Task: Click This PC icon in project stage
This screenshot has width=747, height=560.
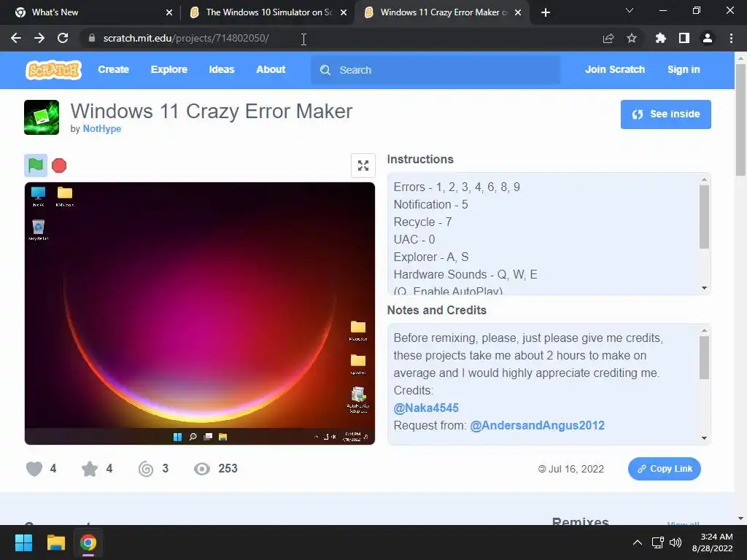Action: pyautogui.click(x=38, y=196)
